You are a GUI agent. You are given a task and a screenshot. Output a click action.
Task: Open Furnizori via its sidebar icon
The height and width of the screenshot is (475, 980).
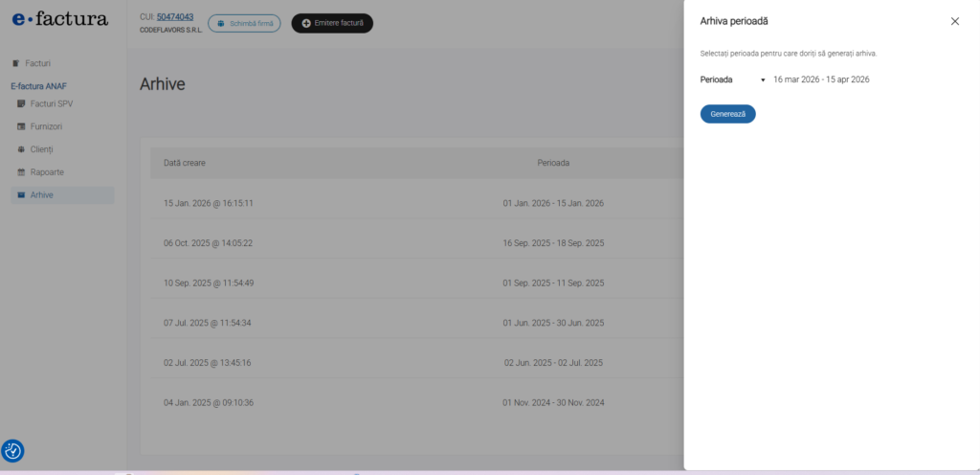click(21, 126)
